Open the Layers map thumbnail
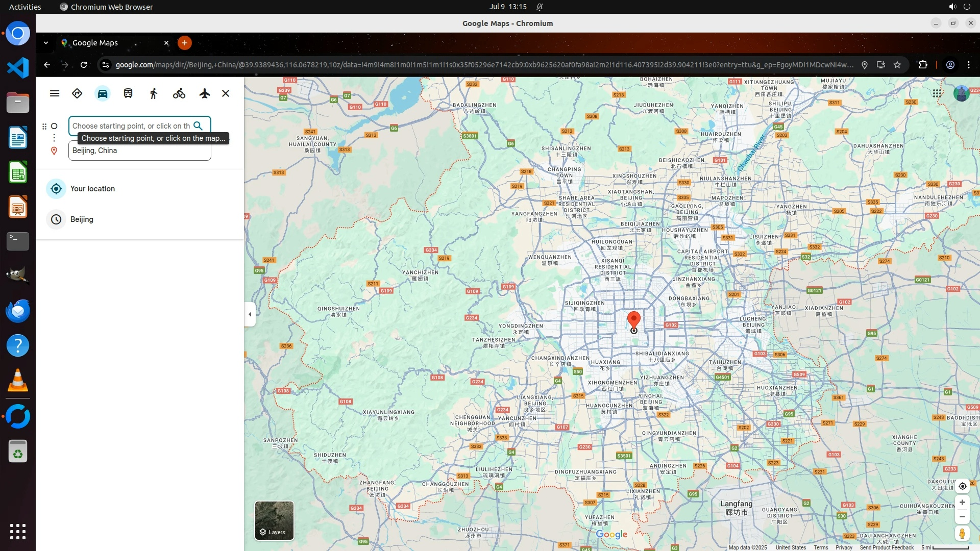The height and width of the screenshot is (551, 980). tap(274, 520)
